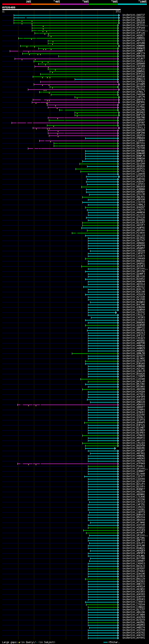The width and height of the screenshot is (149, 644).
Task: Click the query ID AV526489
Action: pyautogui.click(x=9, y=7)
